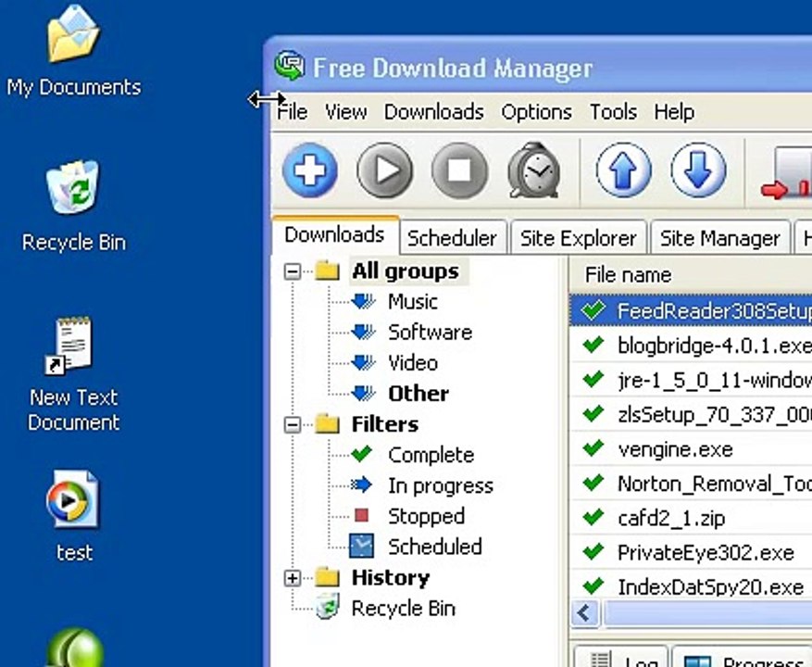Select the FeedReader308Setup file row

click(x=691, y=310)
